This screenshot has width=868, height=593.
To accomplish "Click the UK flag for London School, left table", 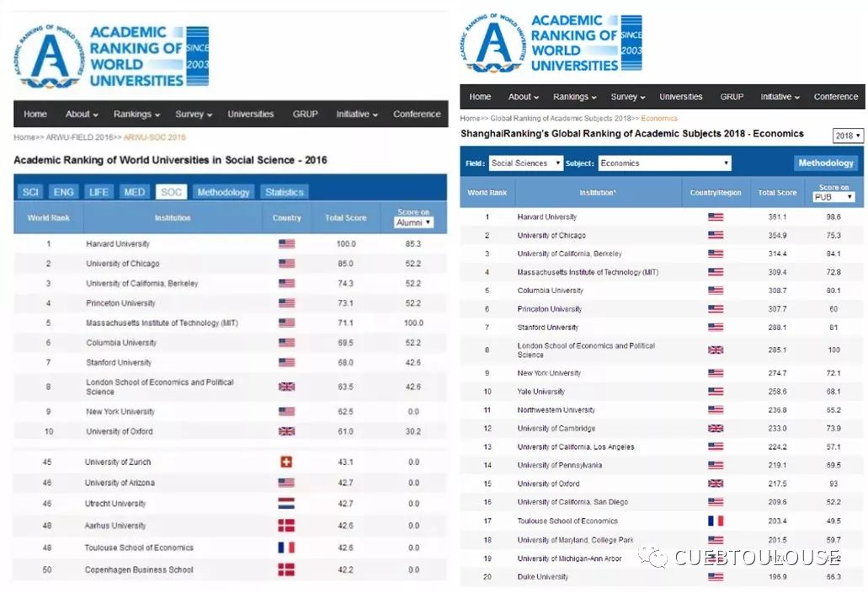I will (286, 387).
